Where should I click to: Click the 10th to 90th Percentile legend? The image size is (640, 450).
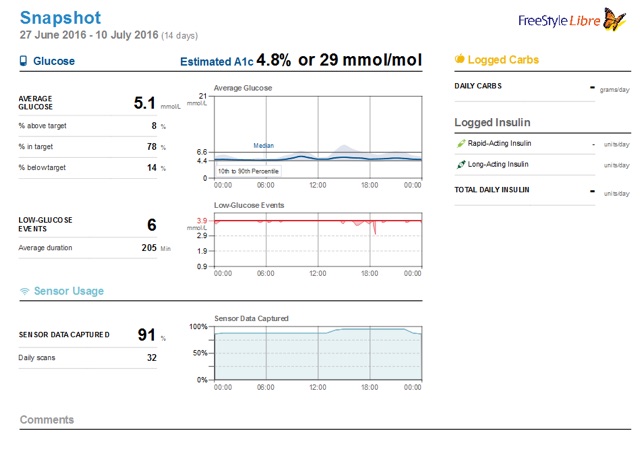click(x=248, y=171)
